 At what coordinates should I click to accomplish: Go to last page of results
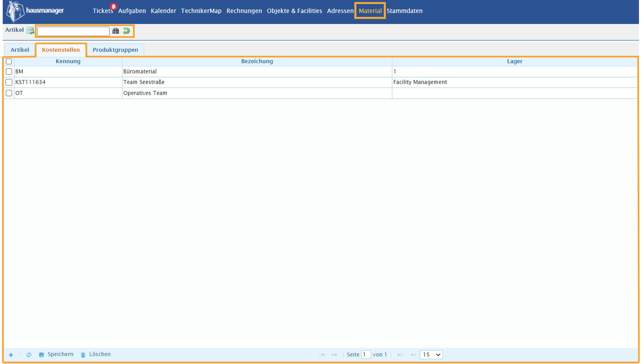413,355
